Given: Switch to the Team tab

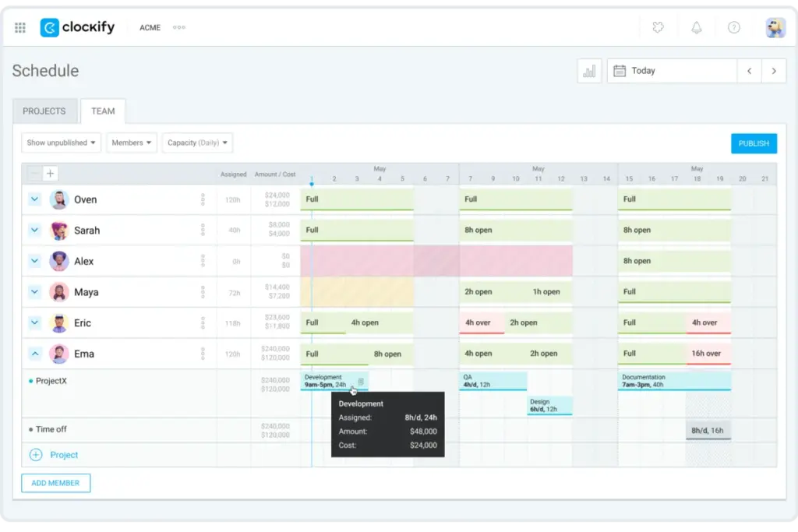Looking at the screenshot, I should [103, 111].
